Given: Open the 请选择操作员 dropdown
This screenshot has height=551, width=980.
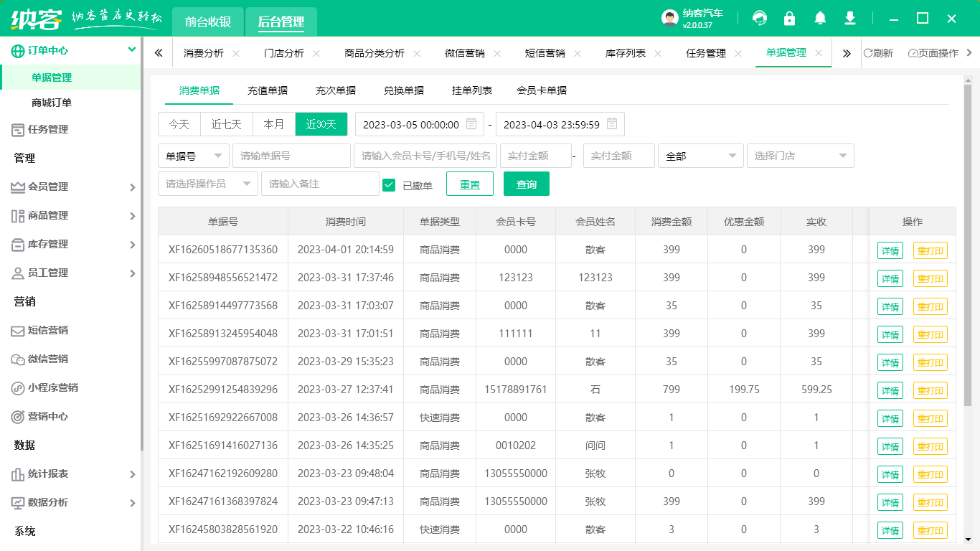Looking at the screenshot, I should coord(207,184).
